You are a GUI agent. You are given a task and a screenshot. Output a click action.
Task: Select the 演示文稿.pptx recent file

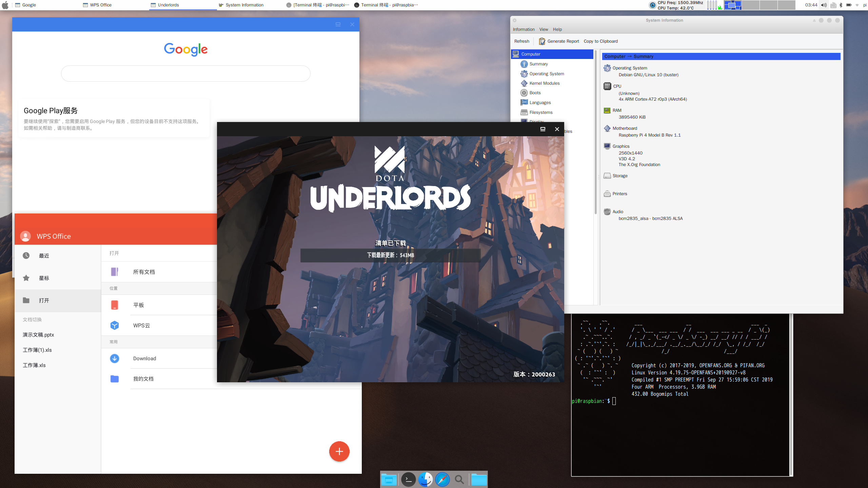coord(38,334)
